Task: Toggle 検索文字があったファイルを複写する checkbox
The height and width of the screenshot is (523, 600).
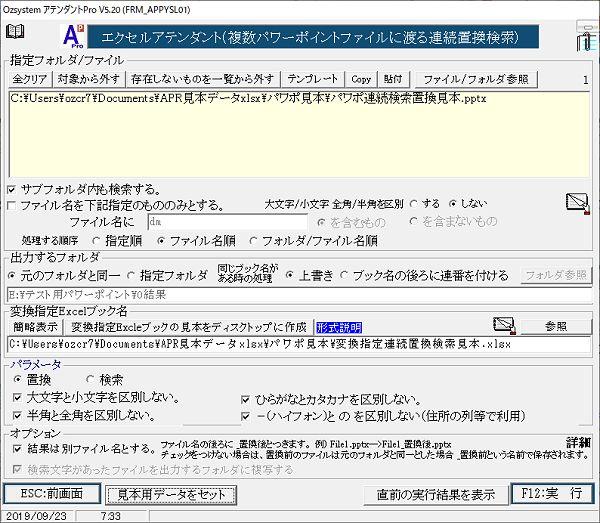Action: pyautogui.click(x=17, y=469)
